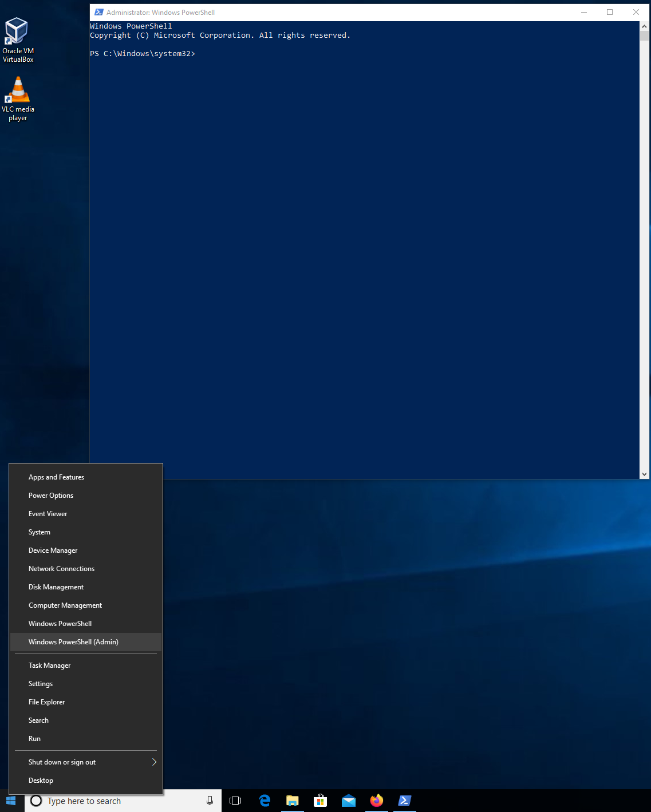Open Microsoft Edge from the taskbar
The image size is (651, 812).
pyautogui.click(x=265, y=801)
